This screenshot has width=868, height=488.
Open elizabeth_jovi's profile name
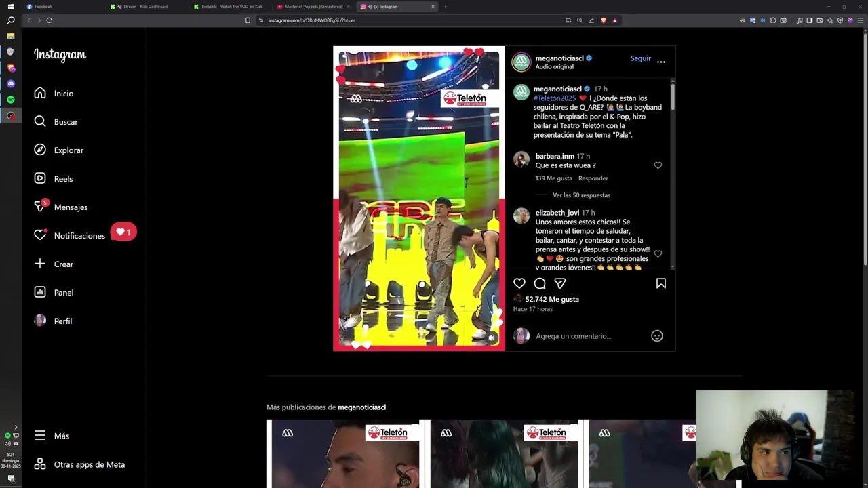(x=557, y=213)
